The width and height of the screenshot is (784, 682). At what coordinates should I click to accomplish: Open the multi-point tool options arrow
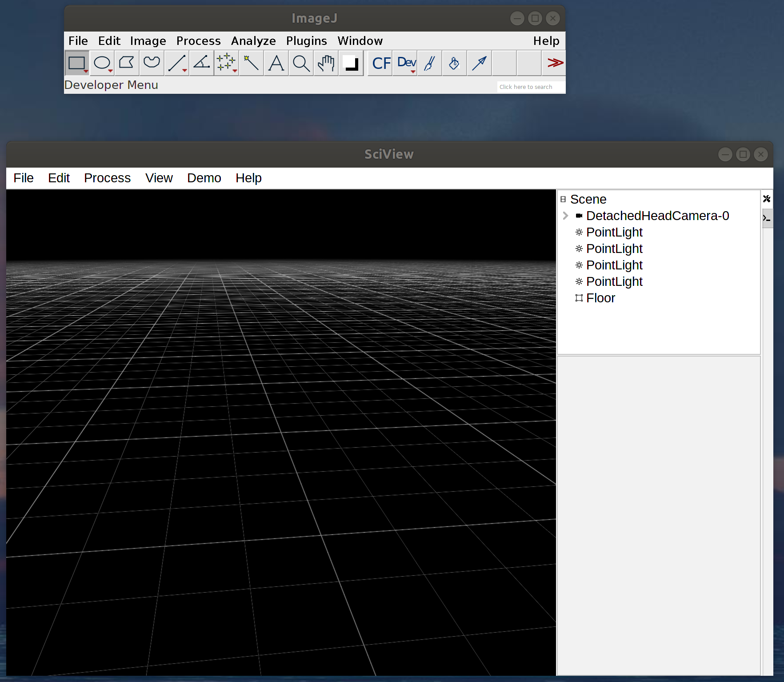(x=235, y=71)
